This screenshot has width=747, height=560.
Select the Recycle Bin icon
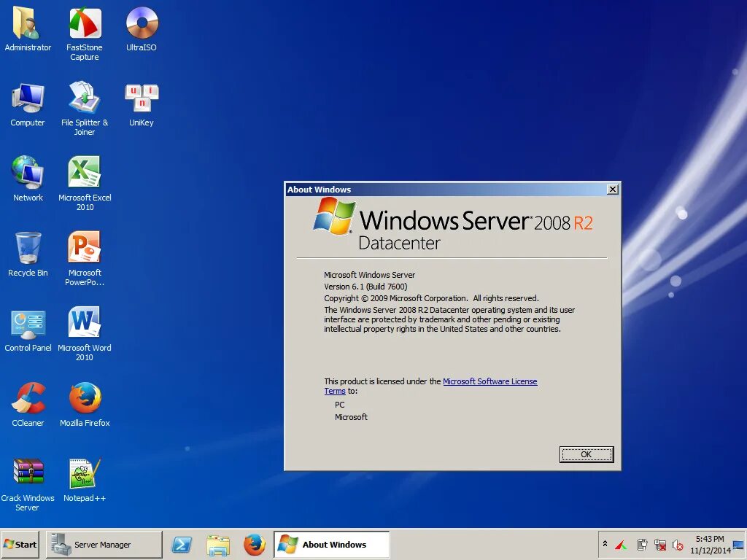click(28, 254)
